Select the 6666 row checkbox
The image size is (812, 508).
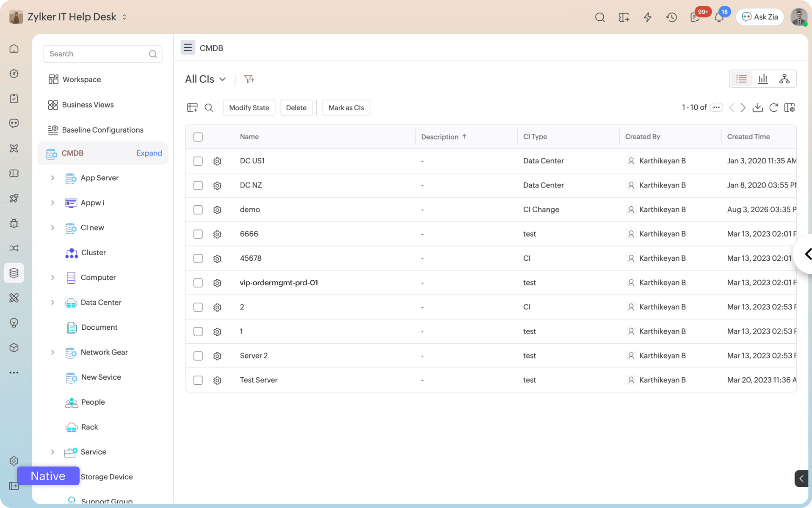click(198, 234)
